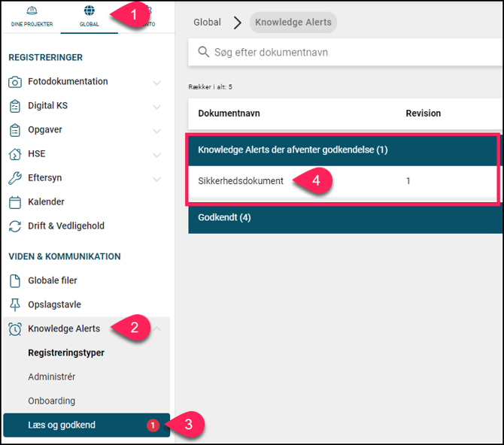Click the Global breadcrumb link
504x445 pixels.
click(x=207, y=23)
